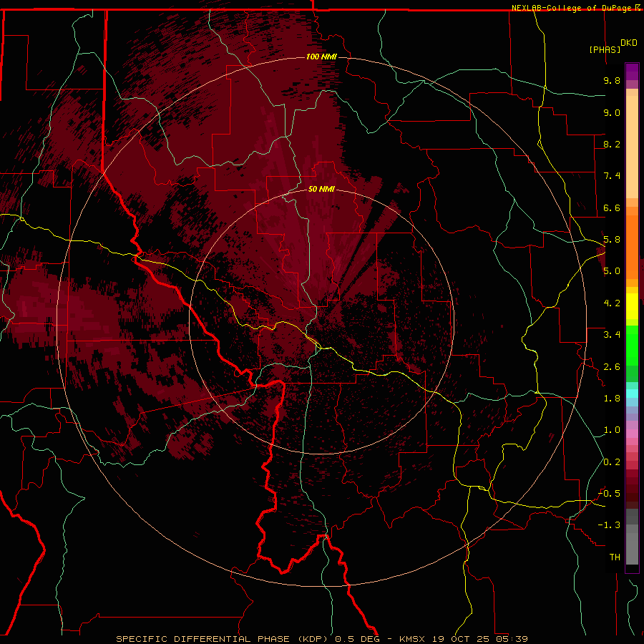This screenshot has width=644, height=644.
Task: Click the 50 NMI range ring label
Action: coord(321,189)
